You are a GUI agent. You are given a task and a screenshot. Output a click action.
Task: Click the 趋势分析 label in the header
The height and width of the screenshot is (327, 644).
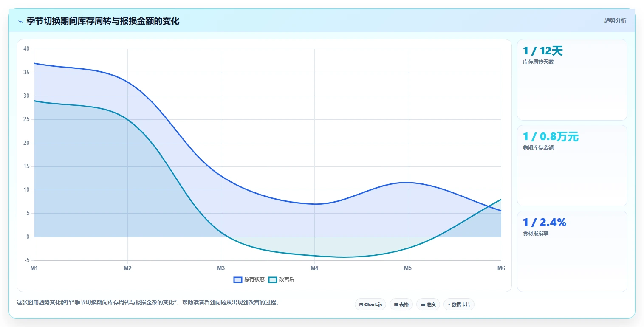pos(615,20)
